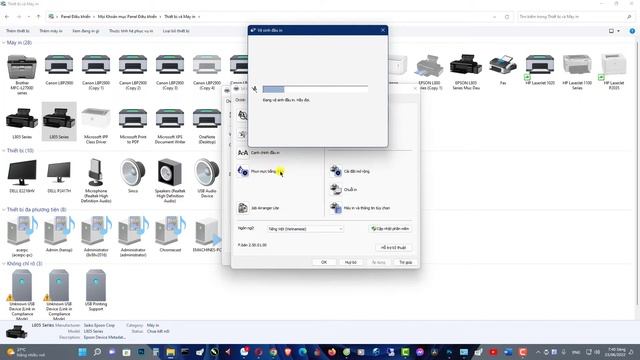Open the Ngôn ngữ language dropdown
640x360 pixels.
(x=305, y=229)
